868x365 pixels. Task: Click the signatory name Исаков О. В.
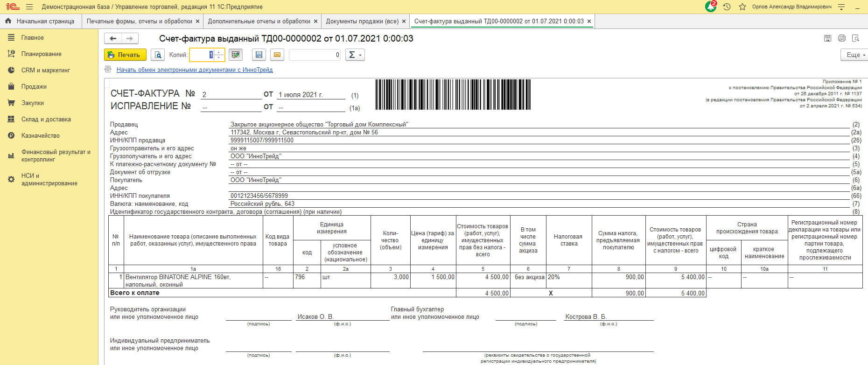[315, 317]
